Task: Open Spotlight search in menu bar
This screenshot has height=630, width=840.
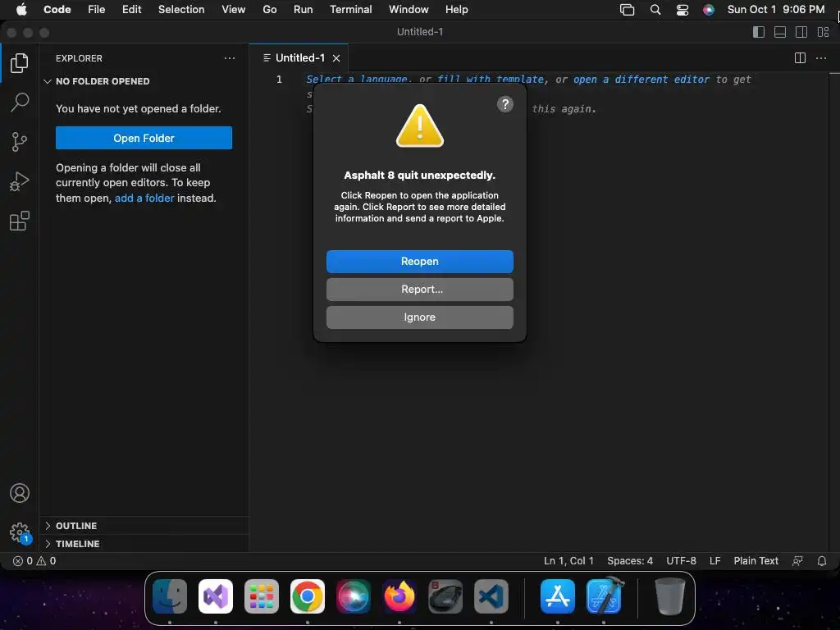Action: click(x=655, y=10)
